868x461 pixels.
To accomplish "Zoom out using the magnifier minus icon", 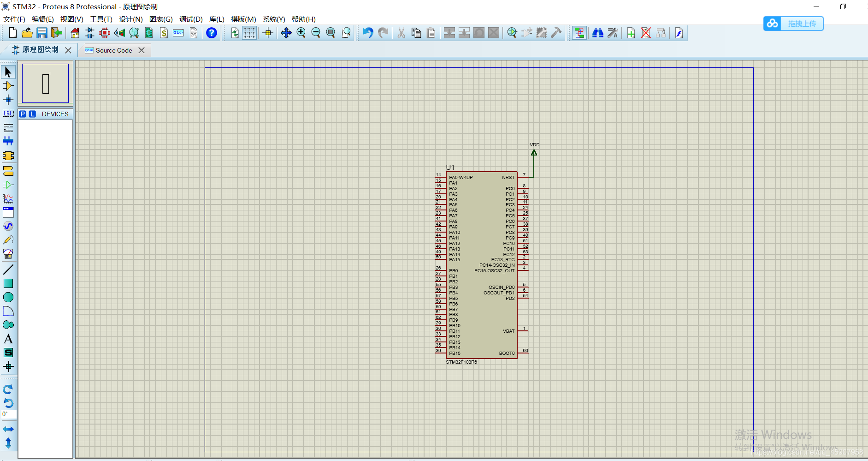I will [x=316, y=33].
